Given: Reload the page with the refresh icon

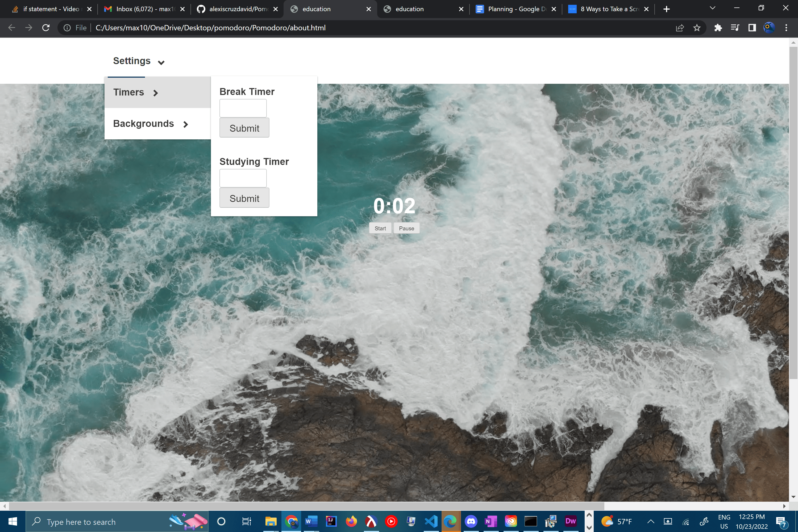Looking at the screenshot, I should point(46,28).
